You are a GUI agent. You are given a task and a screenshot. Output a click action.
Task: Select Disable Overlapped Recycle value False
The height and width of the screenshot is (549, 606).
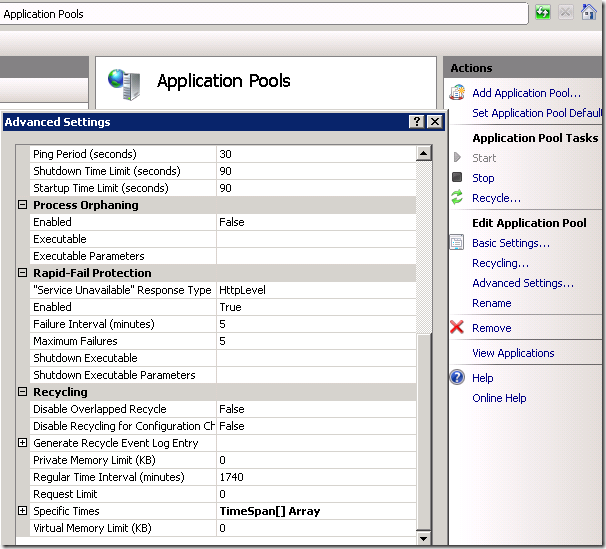click(x=232, y=409)
